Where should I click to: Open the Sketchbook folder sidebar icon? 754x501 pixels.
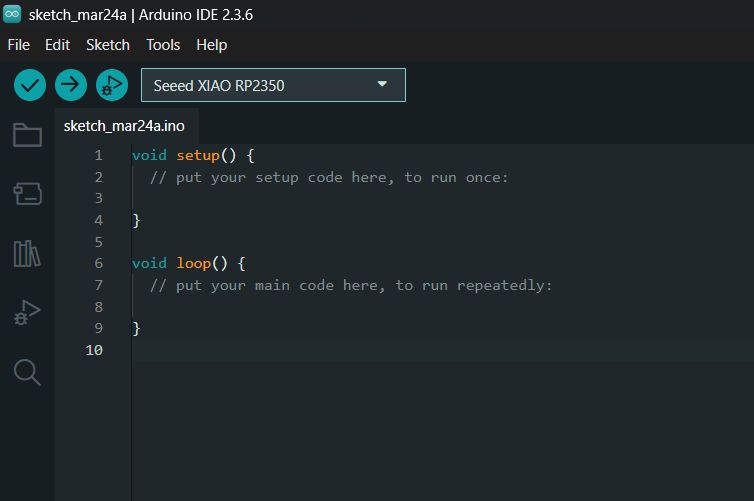[x=27, y=135]
